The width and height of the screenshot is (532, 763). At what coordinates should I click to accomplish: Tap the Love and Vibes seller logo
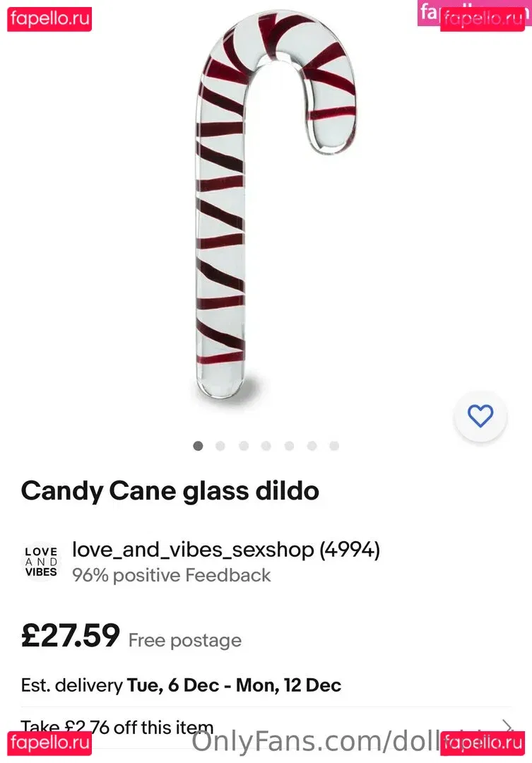click(41, 562)
